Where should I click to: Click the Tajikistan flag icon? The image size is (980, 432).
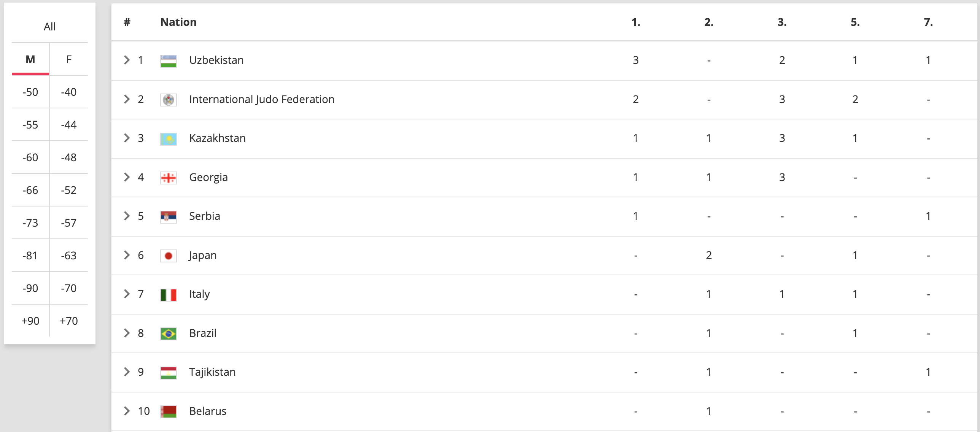(168, 373)
